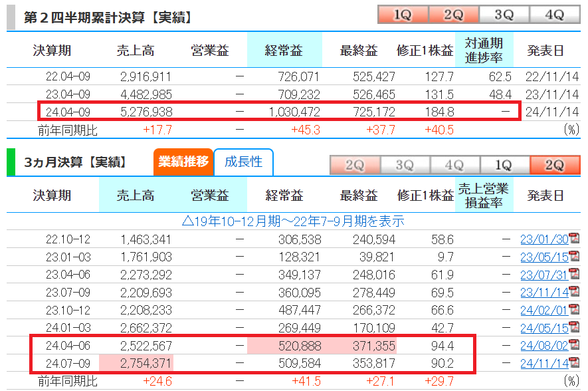Select 1Q tab in 3ヵ月決算 section
The width and height of the screenshot is (588, 391).
pyautogui.click(x=504, y=165)
